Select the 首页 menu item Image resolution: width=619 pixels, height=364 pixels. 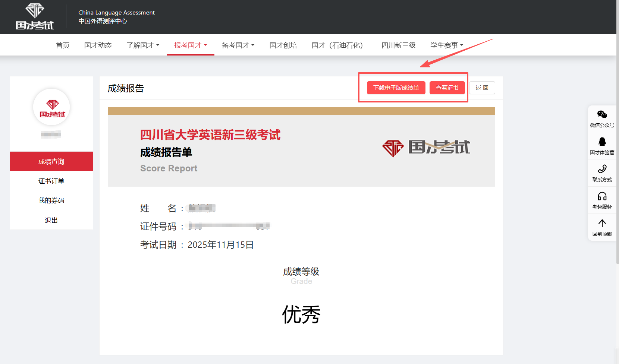point(62,45)
